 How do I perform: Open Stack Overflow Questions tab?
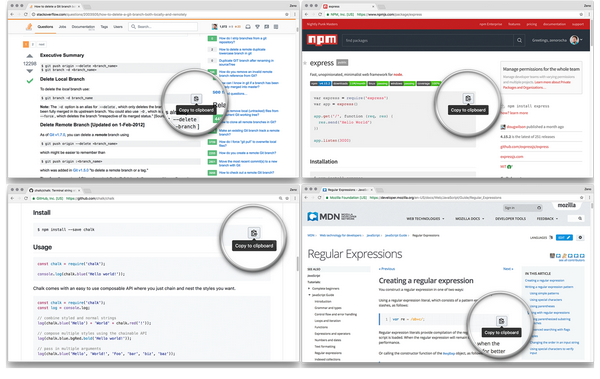pos(45,27)
